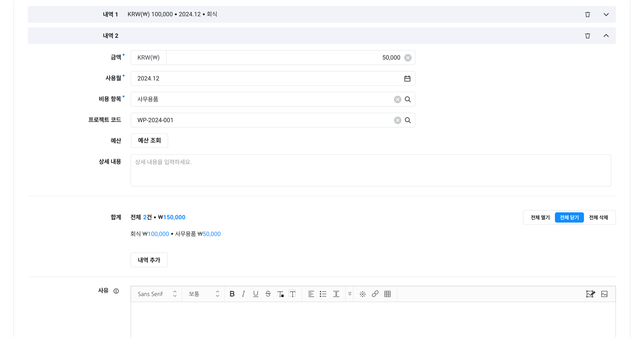This screenshot has width=644, height=338.
Task: Insert image in 사유 editor
Action: pos(604,294)
